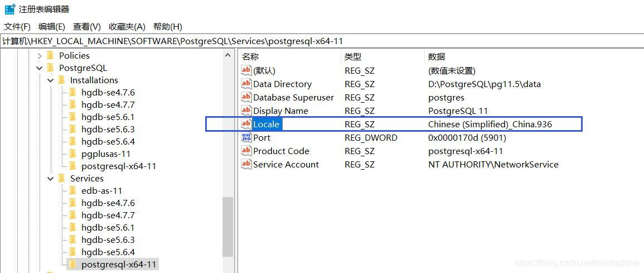This screenshot has width=644, height=273.
Task: Click the Product Code value icon
Action: click(246, 151)
